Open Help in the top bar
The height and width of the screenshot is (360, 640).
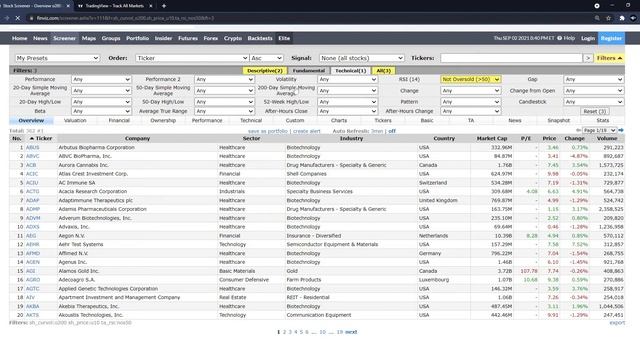(566, 38)
